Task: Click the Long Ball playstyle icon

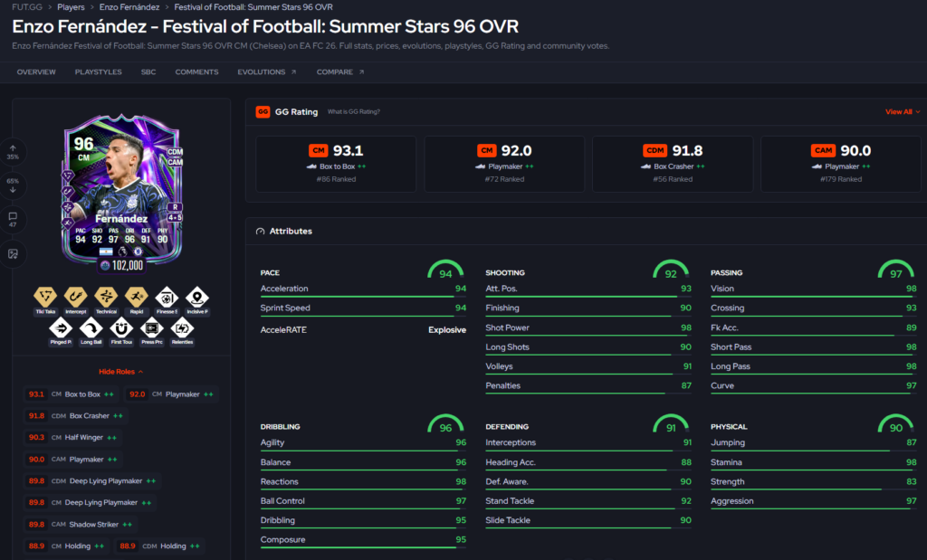Action: click(91, 331)
